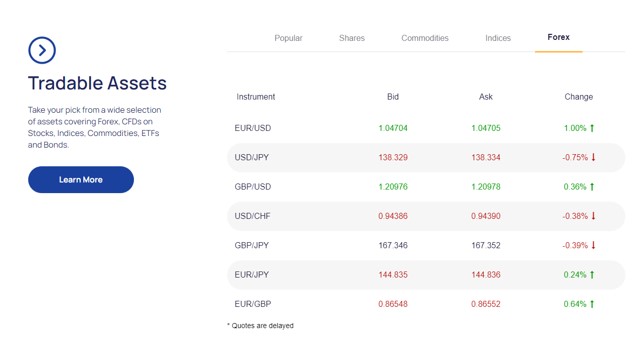The height and width of the screenshot is (360, 638).
Task: Click the EUR/GBP bid price 0.86548
Action: (x=393, y=304)
